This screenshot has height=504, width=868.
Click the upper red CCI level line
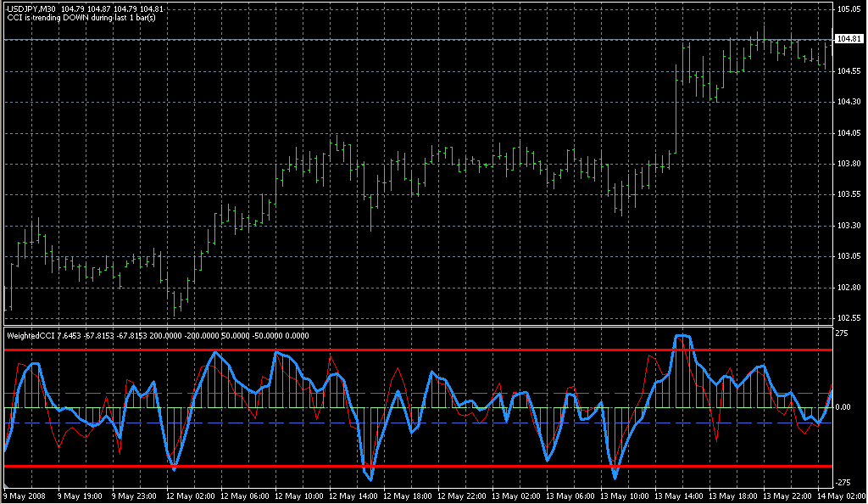tap(424, 350)
